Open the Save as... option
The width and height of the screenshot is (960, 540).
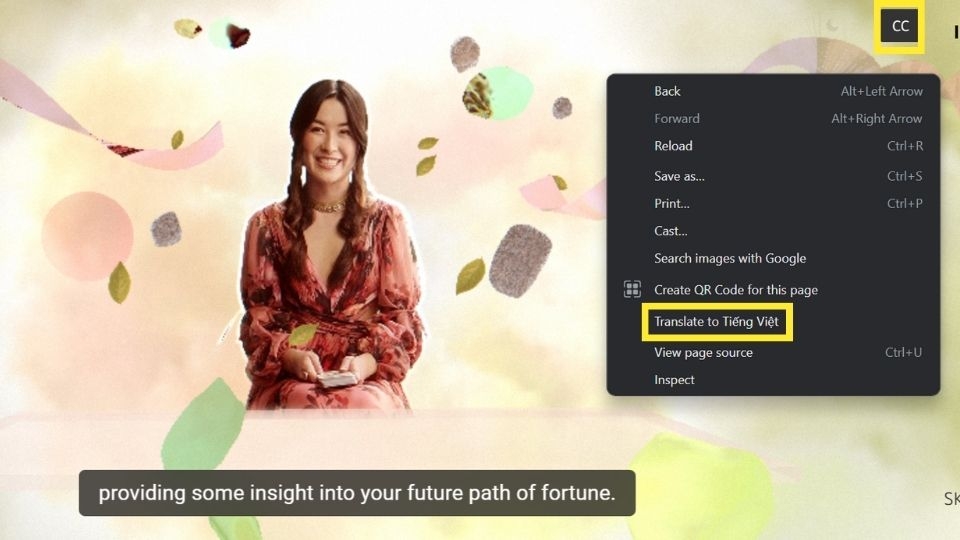pos(773,176)
